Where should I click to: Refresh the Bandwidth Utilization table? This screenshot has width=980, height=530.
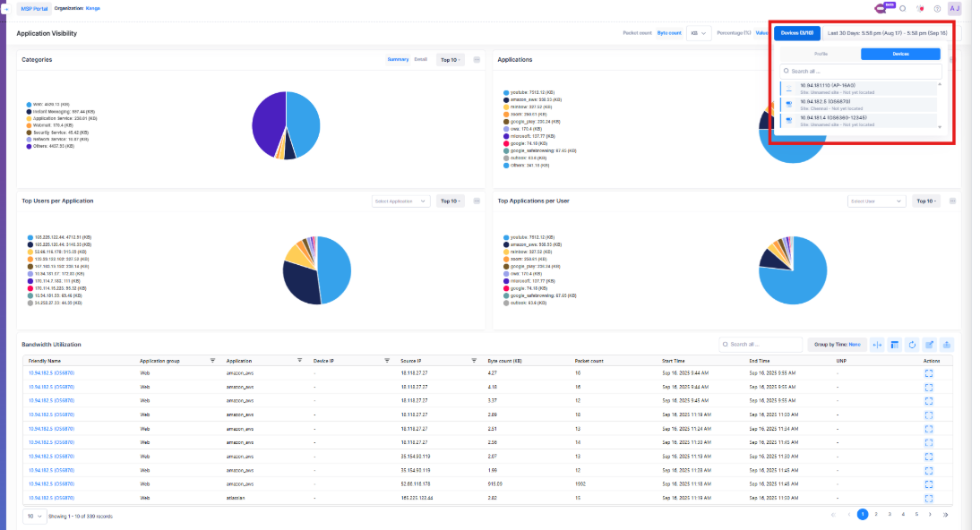pyautogui.click(x=913, y=345)
